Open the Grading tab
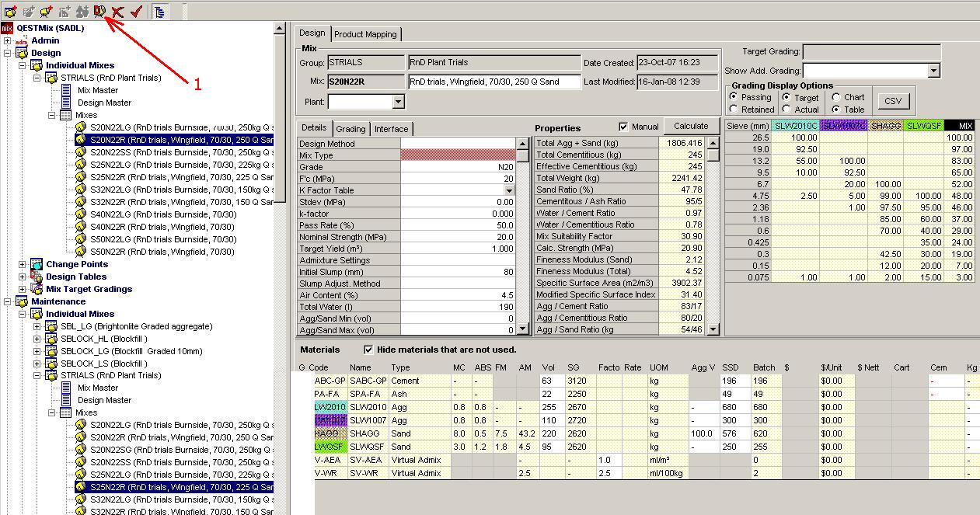Viewport: 980px width, 515px height. click(x=350, y=129)
